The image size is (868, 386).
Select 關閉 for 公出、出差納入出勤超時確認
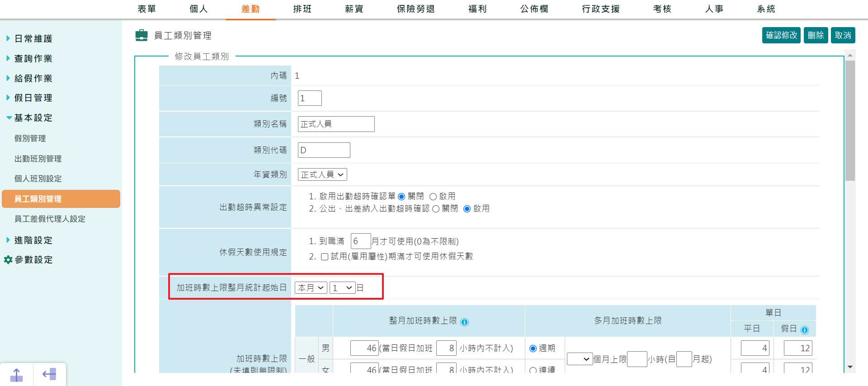tap(436, 209)
